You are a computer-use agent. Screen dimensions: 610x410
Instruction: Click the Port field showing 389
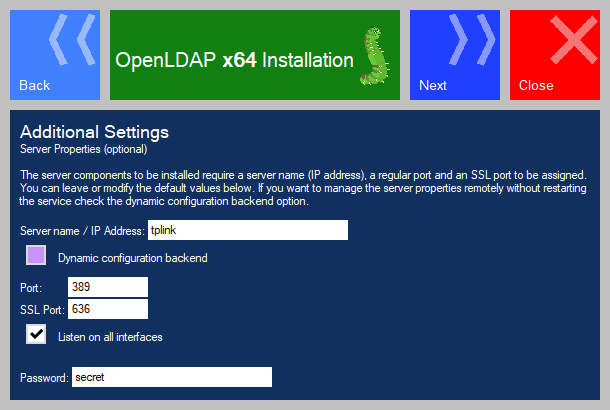click(x=108, y=287)
